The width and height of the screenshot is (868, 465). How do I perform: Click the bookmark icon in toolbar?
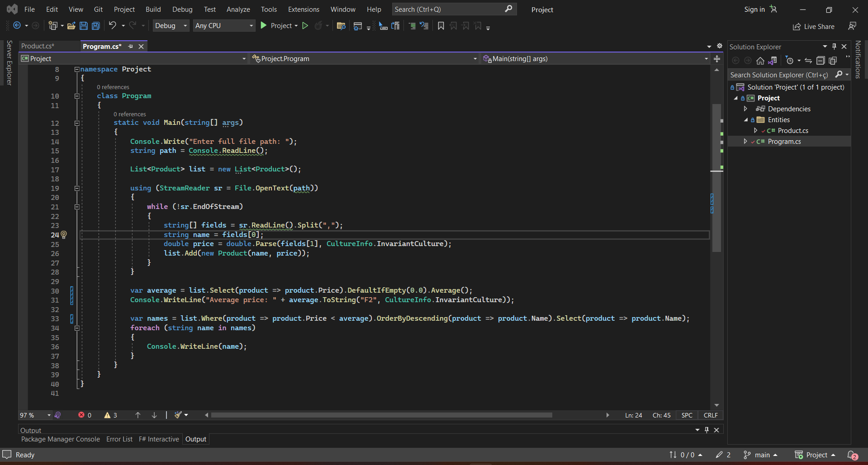click(441, 26)
